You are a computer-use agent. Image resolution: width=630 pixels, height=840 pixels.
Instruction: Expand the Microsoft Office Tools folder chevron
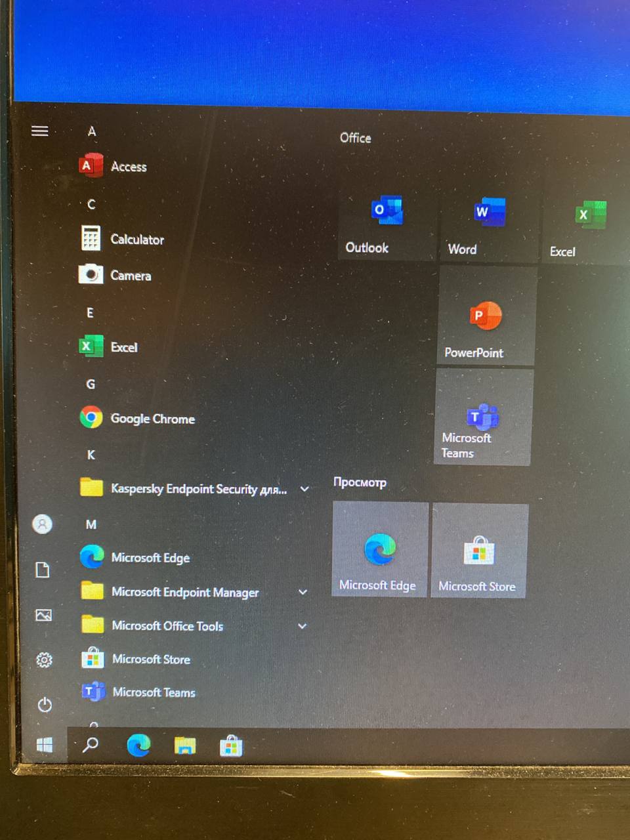pos(302,626)
